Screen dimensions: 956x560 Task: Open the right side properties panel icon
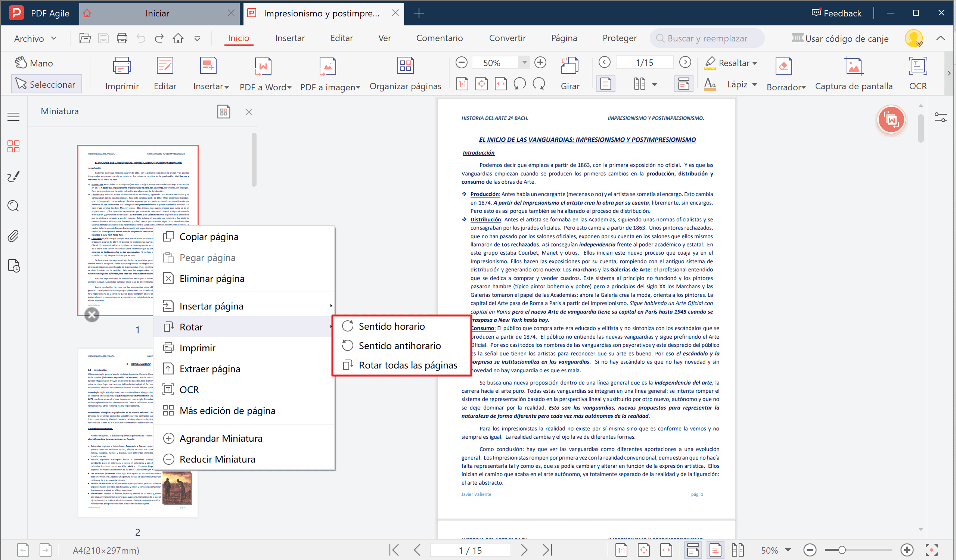point(940,118)
